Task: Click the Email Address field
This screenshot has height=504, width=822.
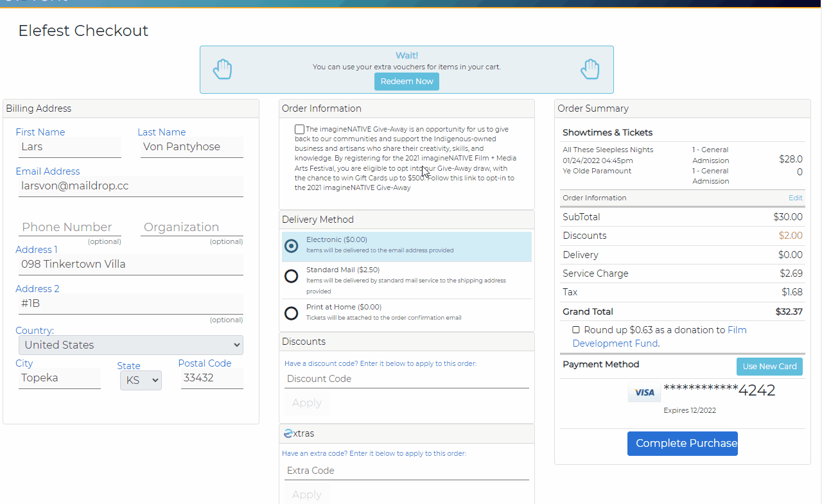Action: pyautogui.click(x=131, y=186)
